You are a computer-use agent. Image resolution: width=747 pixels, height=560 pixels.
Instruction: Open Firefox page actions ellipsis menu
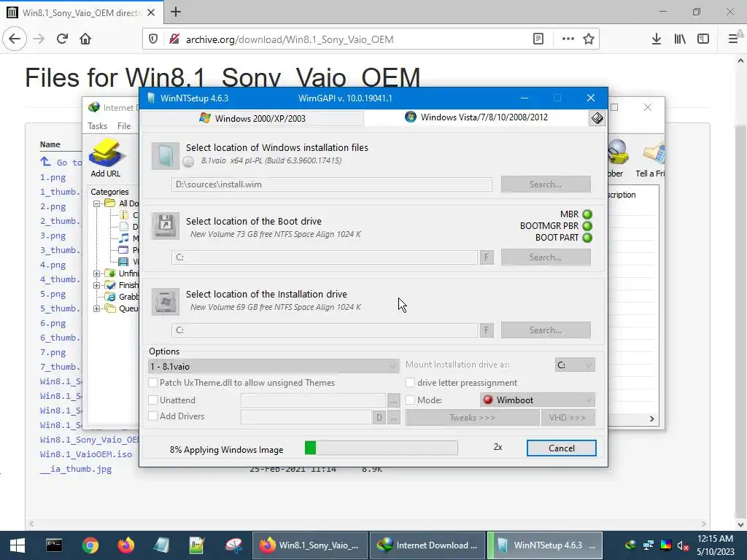(x=568, y=39)
